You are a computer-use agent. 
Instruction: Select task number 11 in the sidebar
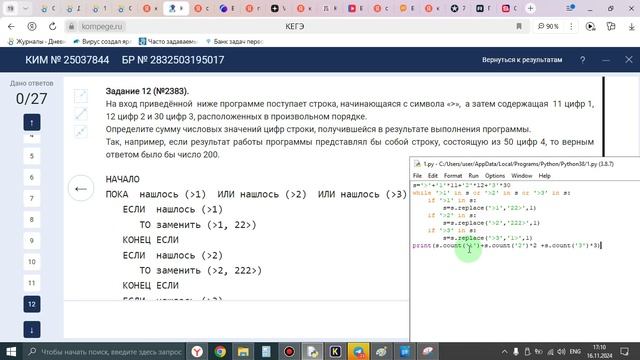click(x=32, y=283)
